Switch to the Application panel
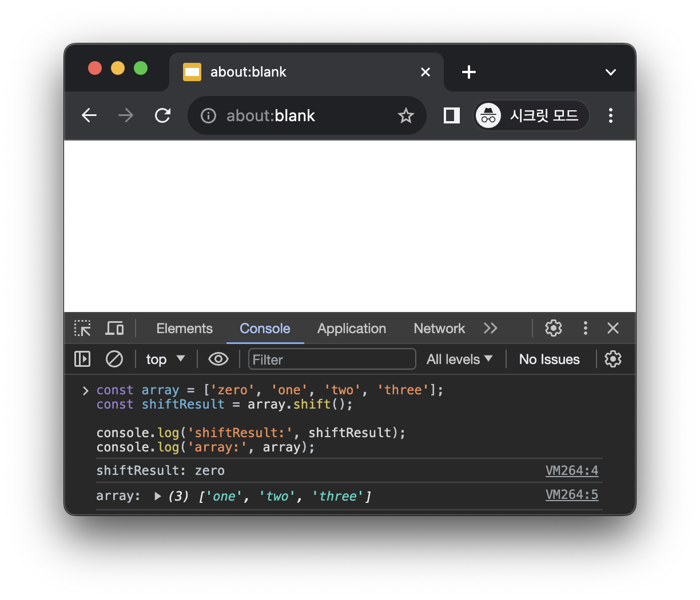Viewport: 700px width, 600px height. (352, 329)
